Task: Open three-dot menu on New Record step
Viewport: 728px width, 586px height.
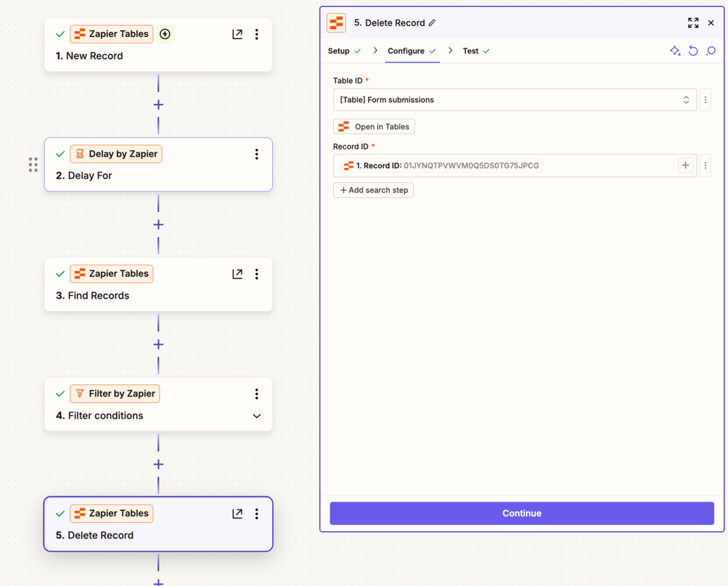Action: 257,34
